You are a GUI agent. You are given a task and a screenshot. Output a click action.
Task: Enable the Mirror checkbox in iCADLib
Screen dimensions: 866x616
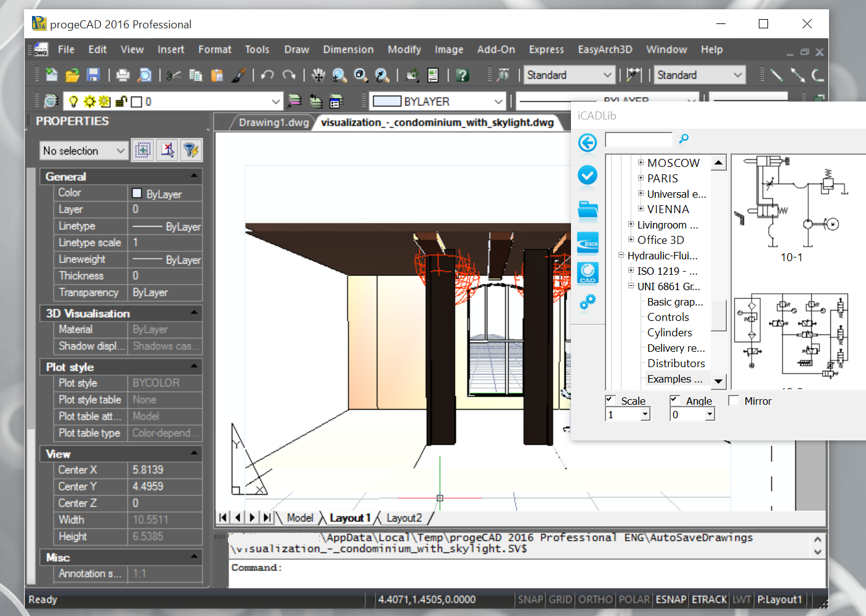(734, 400)
